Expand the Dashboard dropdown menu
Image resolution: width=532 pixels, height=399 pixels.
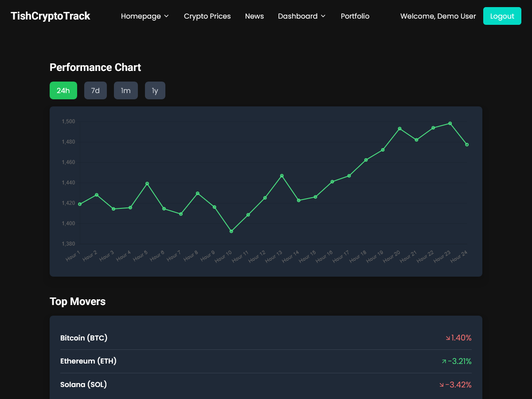pyautogui.click(x=301, y=16)
